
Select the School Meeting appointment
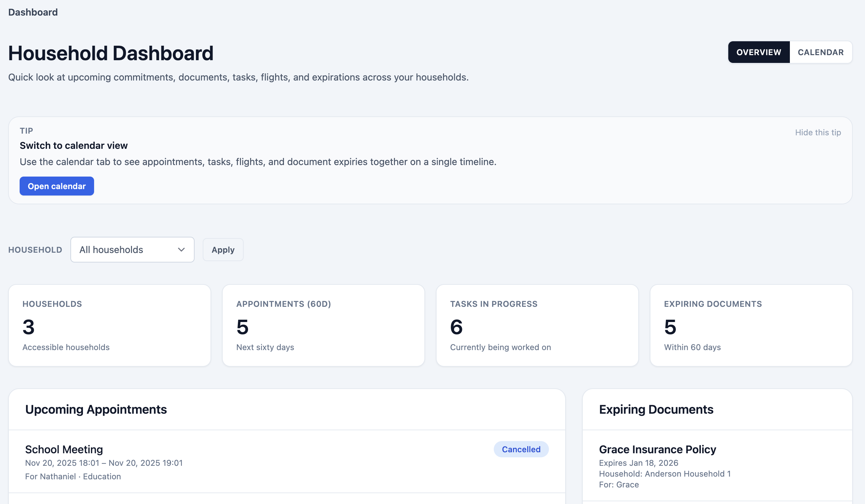pyautogui.click(x=64, y=449)
